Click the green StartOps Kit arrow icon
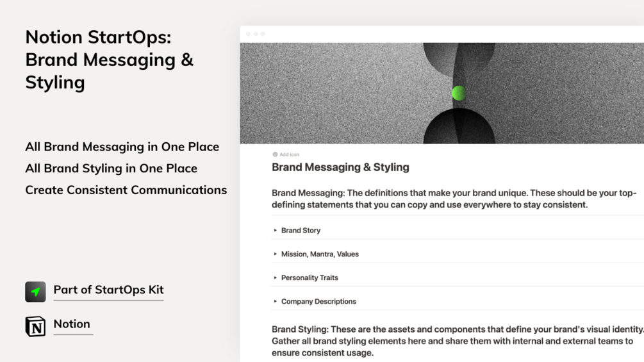This screenshot has width=644, height=362. [x=35, y=292]
